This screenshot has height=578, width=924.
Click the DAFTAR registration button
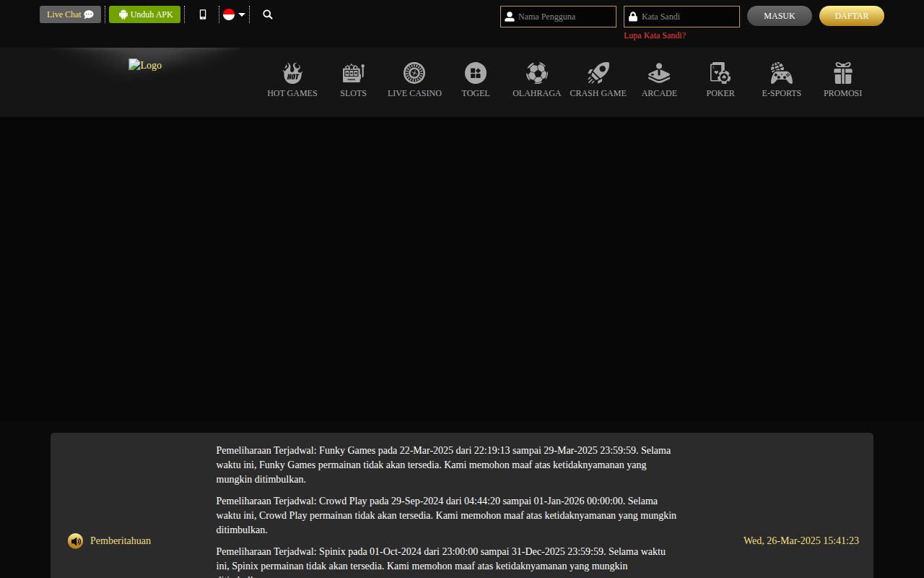pyautogui.click(x=851, y=15)
